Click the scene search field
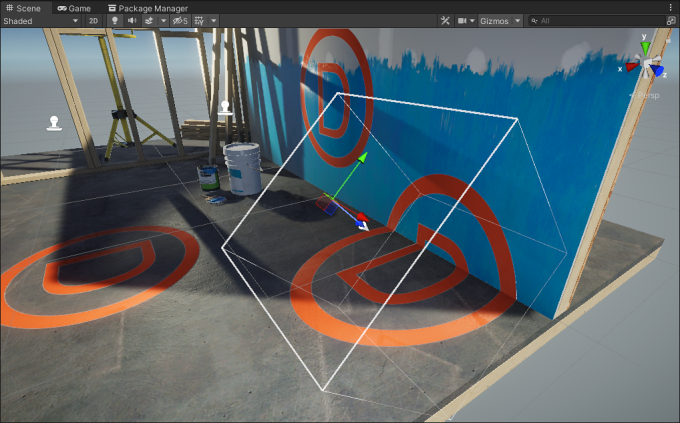 point(600,20)
